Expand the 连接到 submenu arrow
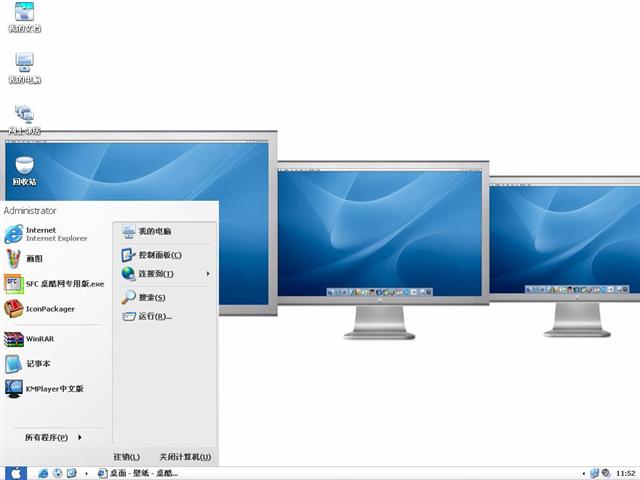The image size is (640, 480). coord(208,273)
